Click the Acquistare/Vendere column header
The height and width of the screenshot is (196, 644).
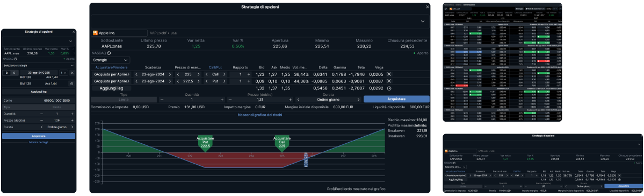click(111, 67)
